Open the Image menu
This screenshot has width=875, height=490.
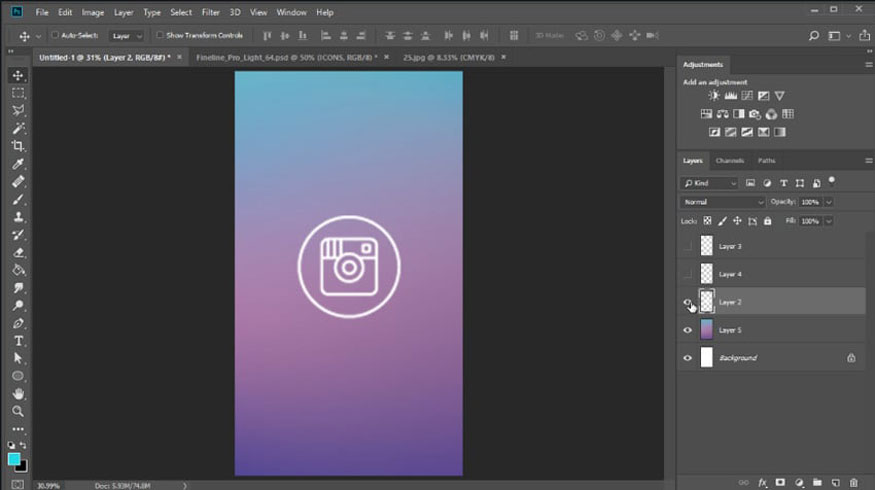click(x=93, y=12)
